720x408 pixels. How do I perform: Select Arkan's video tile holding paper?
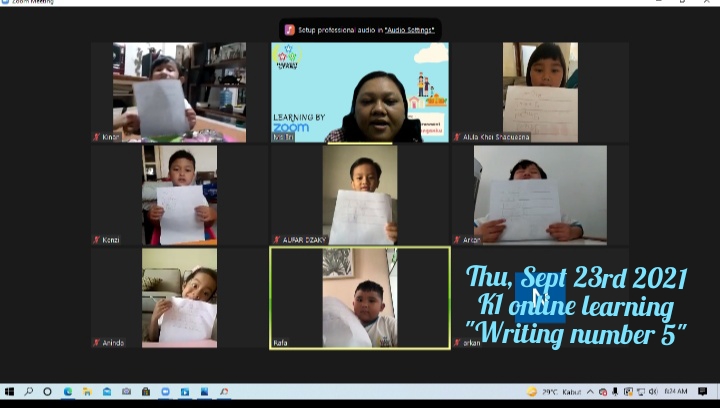coord(540,195)
